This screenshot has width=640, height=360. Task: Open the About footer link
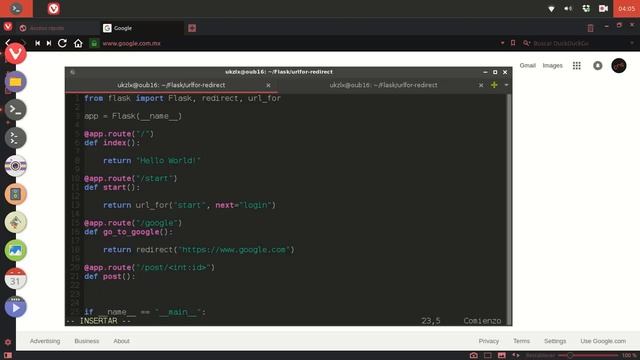[x=121, y=341]
